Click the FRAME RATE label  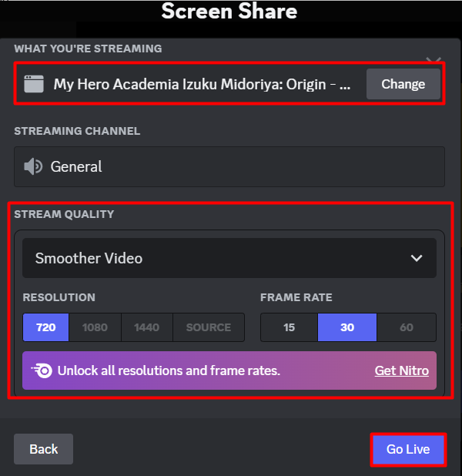coord(296,297)
